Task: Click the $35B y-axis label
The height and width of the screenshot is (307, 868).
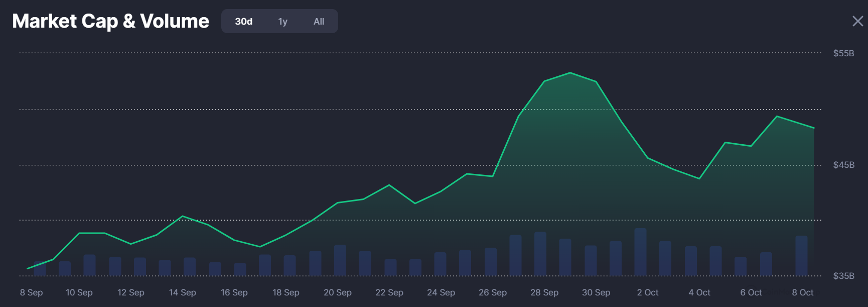Action: (843, 276)
